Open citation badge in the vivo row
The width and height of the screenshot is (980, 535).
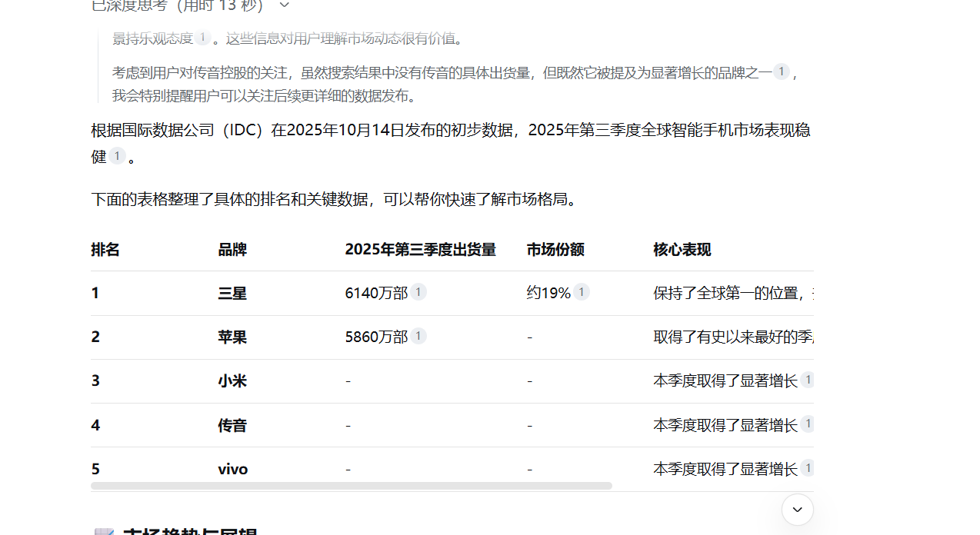(808, 468)
